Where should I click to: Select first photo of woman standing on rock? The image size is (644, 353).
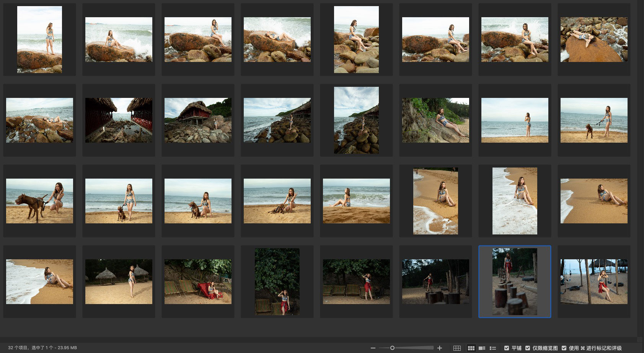point(39,39)
